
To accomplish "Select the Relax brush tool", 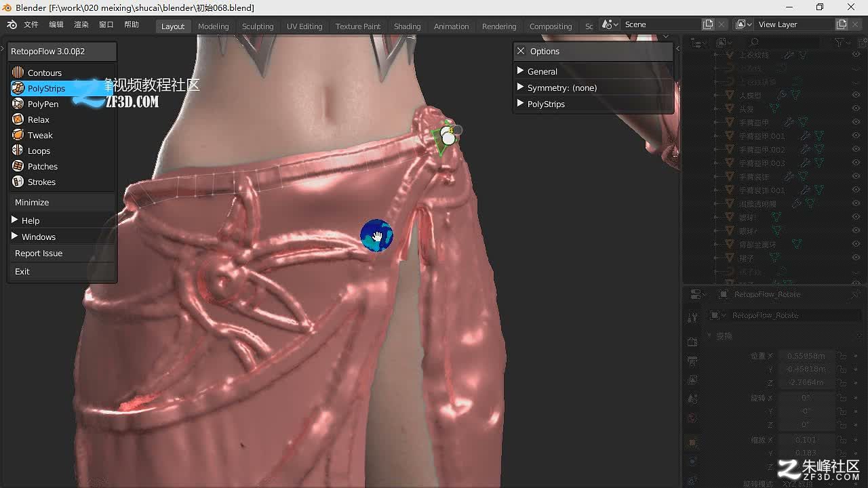I will tap(61, 119).
